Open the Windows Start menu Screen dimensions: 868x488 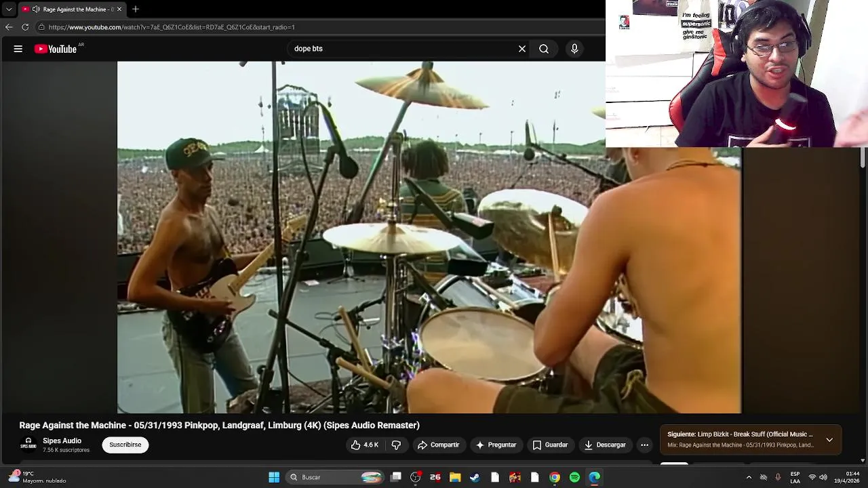click(x=274, y=477)
